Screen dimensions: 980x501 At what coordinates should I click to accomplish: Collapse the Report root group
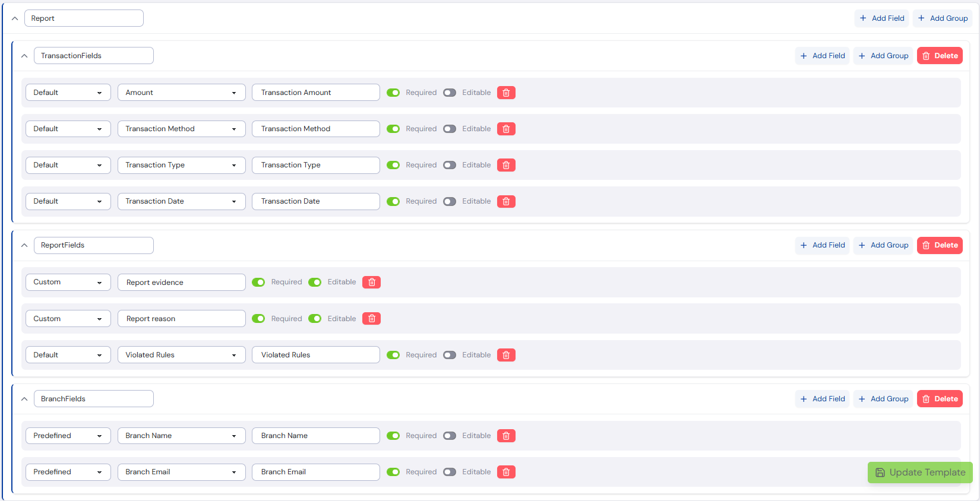click(15, 18)
